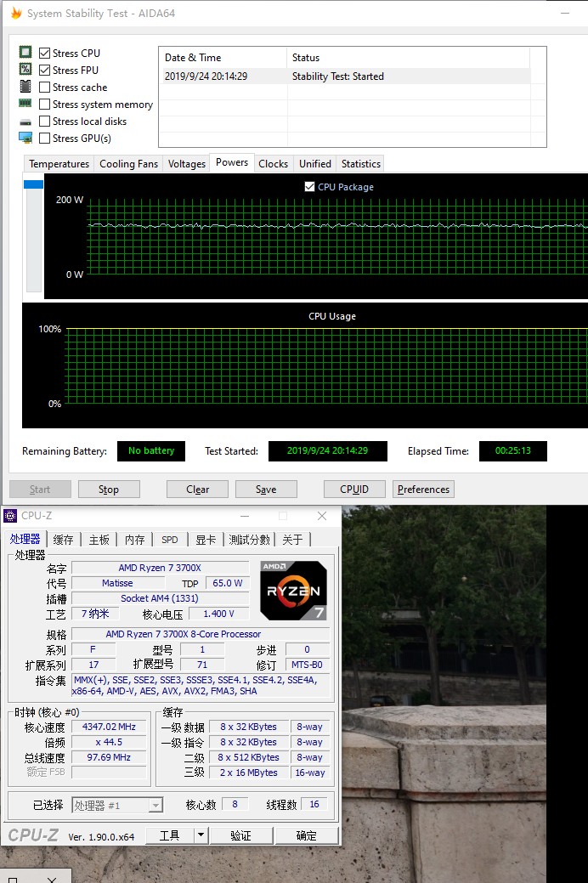The height and width of the screenshot is (883, 588).
Task: Stop the stability test
Action: click(109, 490)
